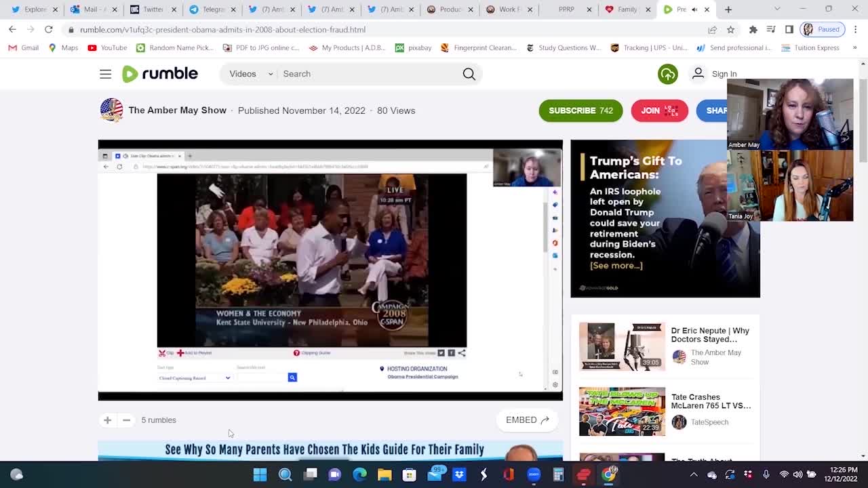Viewport: 868px width, 488px height.
Task: Open Dr Eric Nepute video thumbnail
Action: pyautogui.click(x=622, y=346)
